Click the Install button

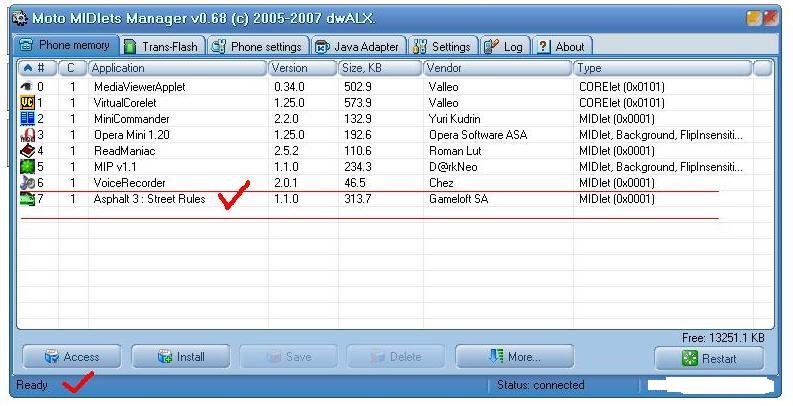point(181,356)
